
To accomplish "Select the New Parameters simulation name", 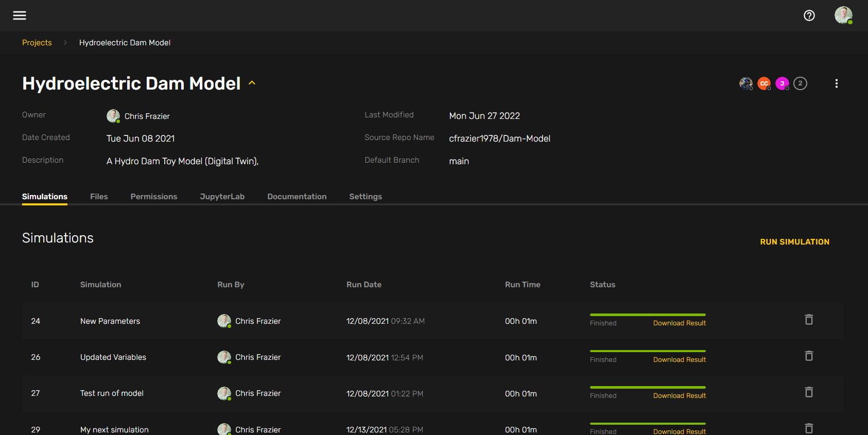I will click(x=110, y=321).
